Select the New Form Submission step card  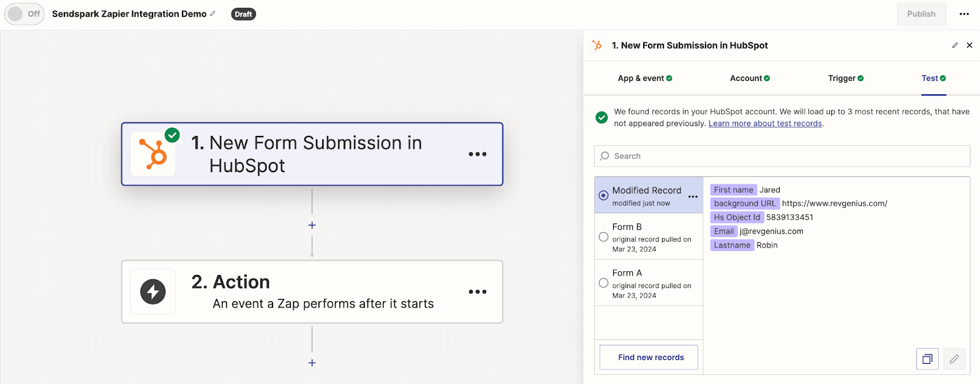(312, 154)
